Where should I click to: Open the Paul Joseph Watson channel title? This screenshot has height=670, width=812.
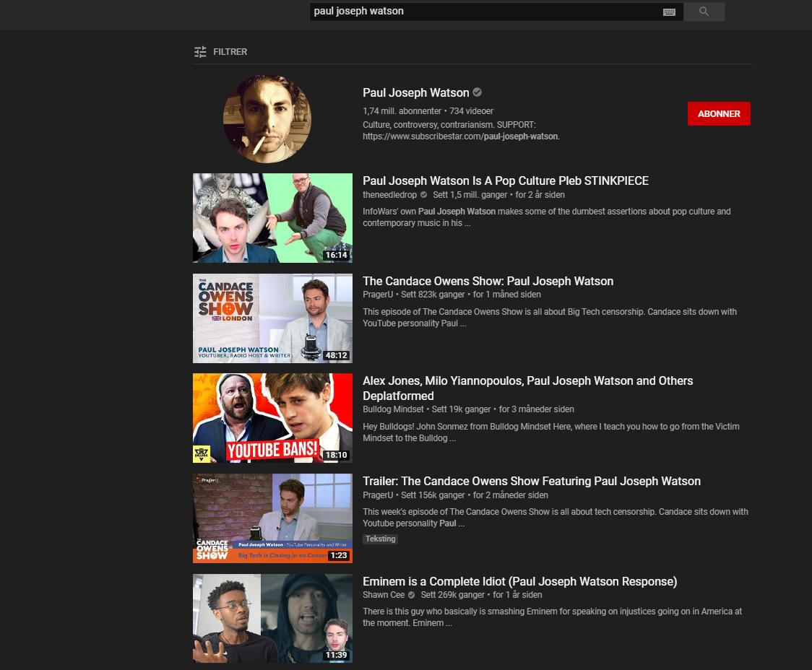(416, 92)
